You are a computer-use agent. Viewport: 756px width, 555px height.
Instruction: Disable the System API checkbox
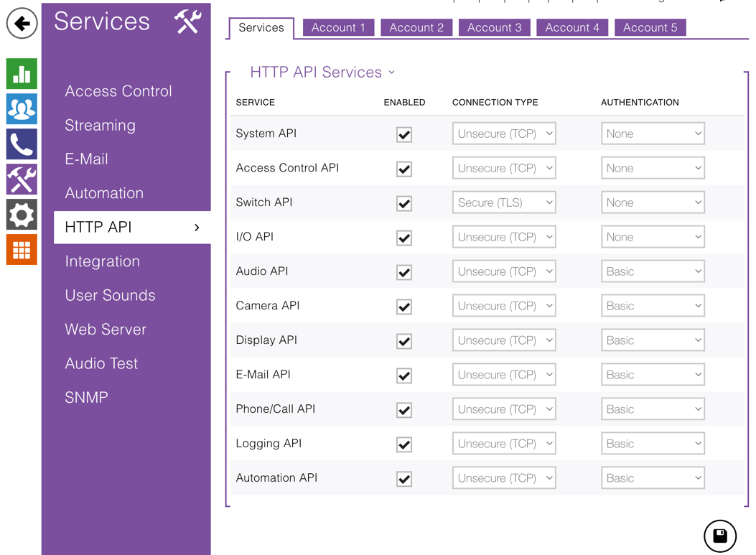[404, 134]
